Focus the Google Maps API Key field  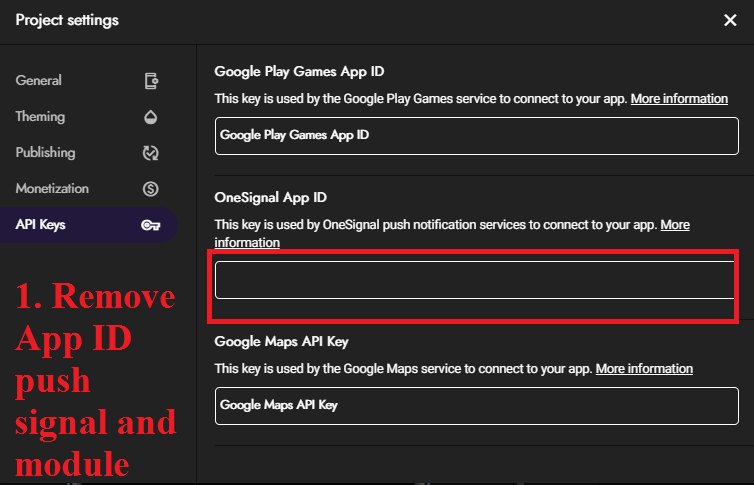coord(477,406)
